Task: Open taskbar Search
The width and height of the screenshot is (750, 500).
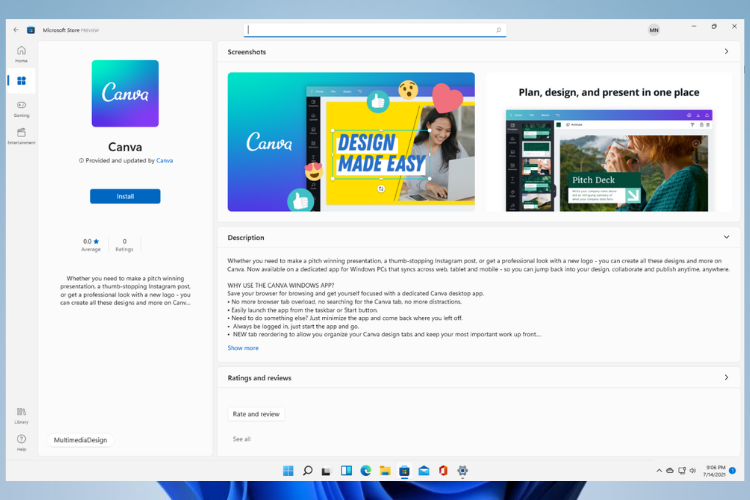Action: click(308, 471)
